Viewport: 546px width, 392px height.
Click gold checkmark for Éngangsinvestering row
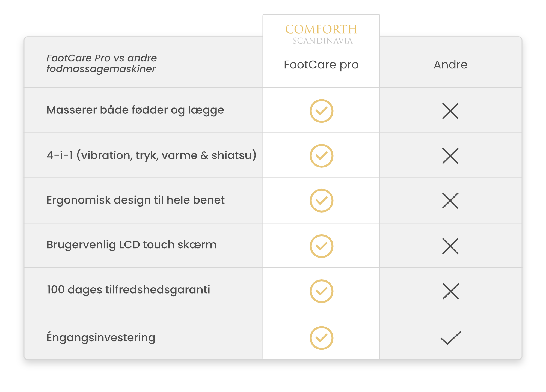(x=321, y=338)
